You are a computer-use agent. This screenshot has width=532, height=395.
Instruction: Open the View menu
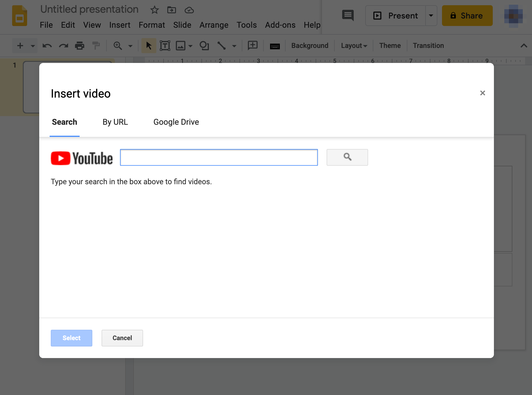click(92, 25)
